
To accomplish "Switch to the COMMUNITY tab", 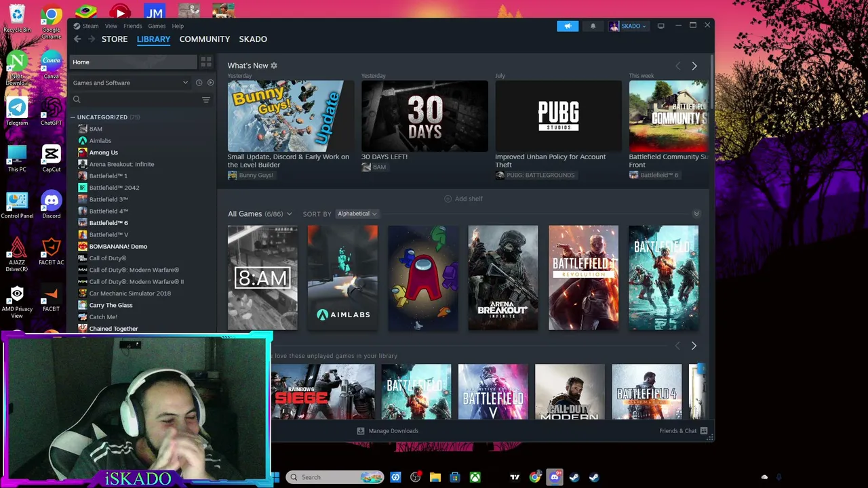I will (205, 39).
